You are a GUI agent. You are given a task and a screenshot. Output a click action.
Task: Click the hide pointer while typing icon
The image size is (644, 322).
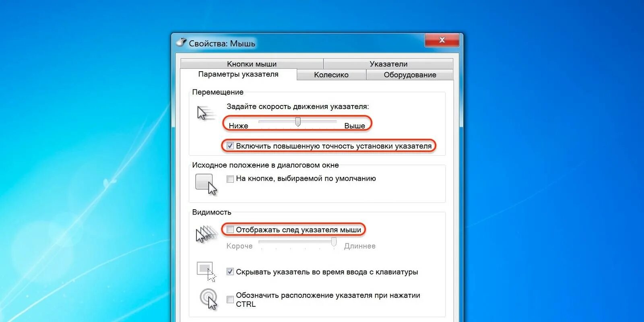206,272
